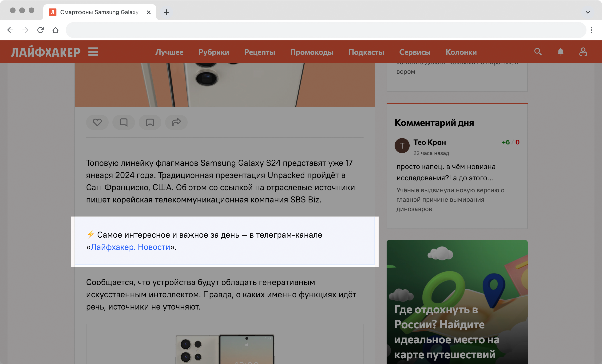Click the red 0 downvote count
602x364 pixels.
coord(518,142)
